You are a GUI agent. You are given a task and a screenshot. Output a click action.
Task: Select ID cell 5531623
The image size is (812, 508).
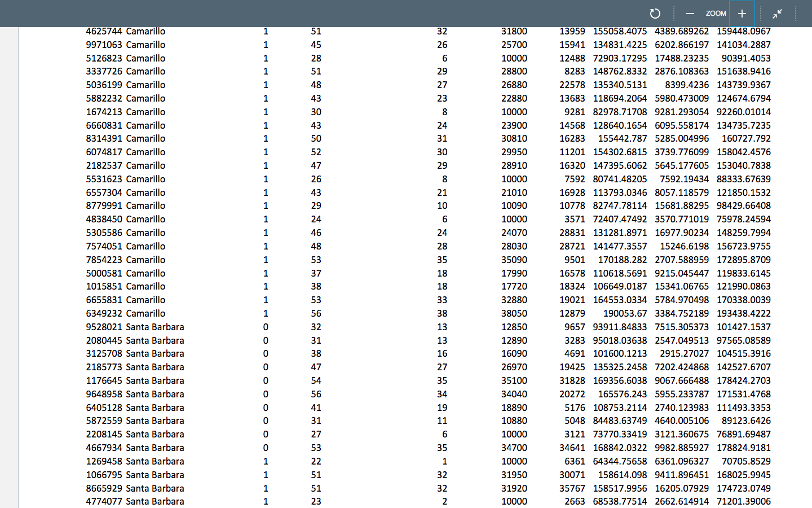click(x=104, y=179)
